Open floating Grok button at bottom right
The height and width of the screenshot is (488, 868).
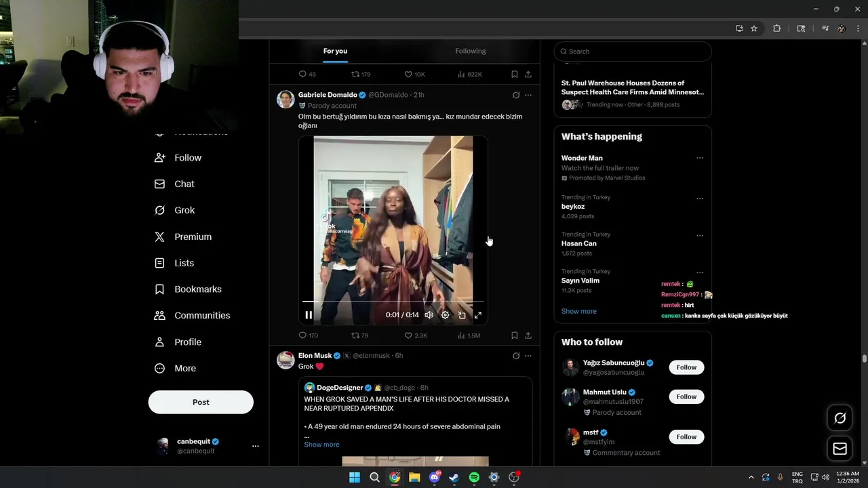pos(840,418)
